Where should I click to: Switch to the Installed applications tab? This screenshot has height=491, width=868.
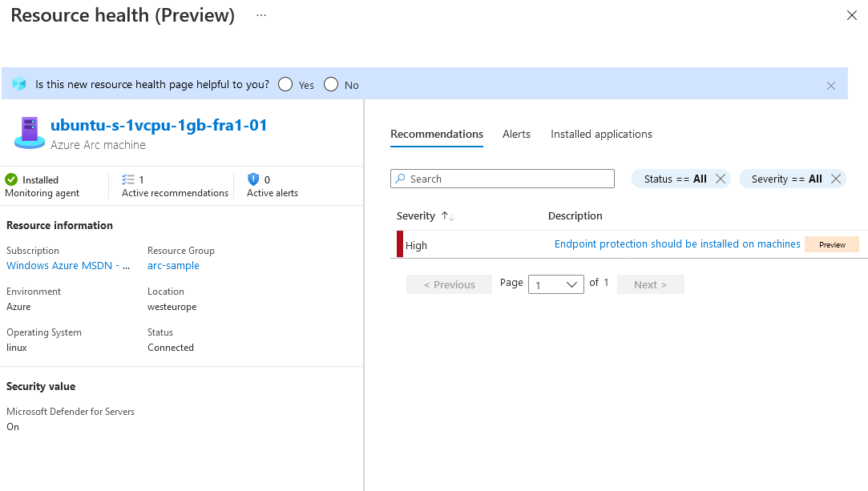point(601,135)
